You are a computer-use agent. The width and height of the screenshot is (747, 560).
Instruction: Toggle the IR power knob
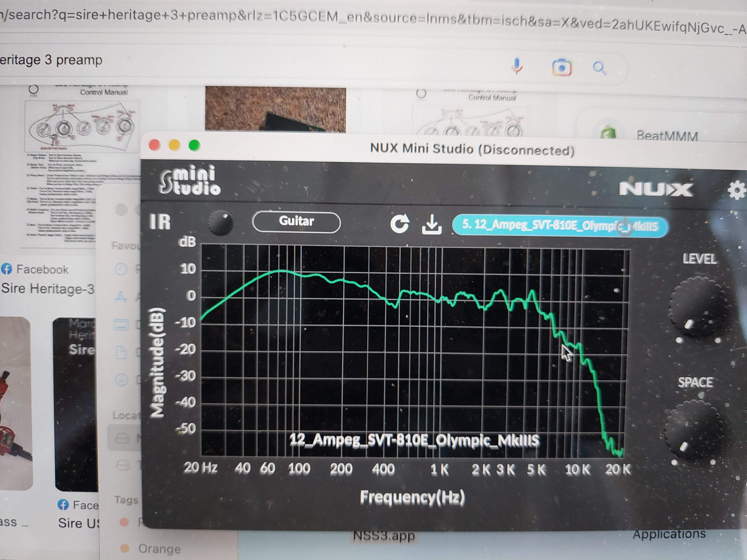[x=221, y=223]
